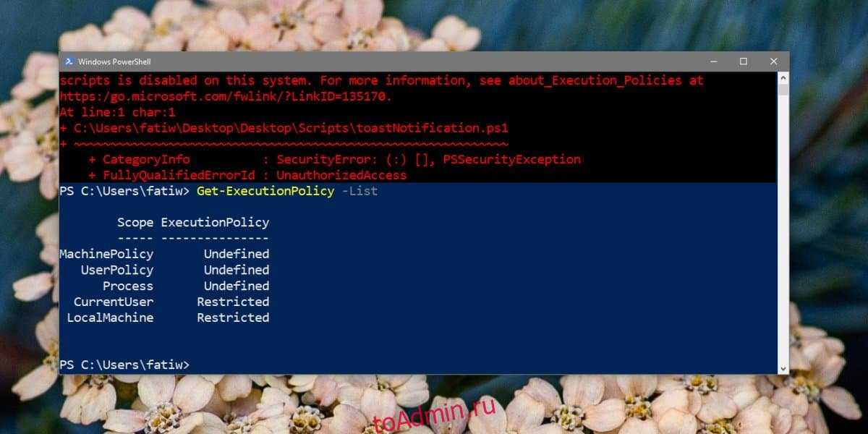Click the scrollbar down arrow
This screenshot has width=868, height=434.
[783, 368]
